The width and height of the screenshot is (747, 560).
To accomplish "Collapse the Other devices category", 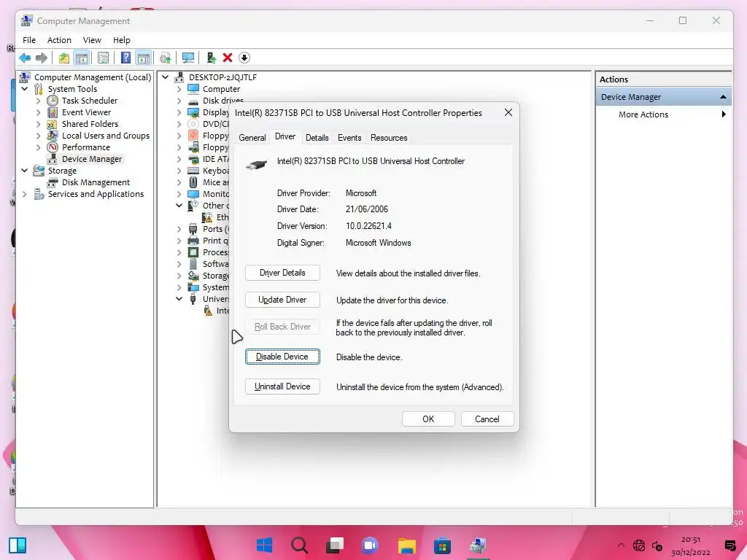I will pyautogui.click(x=179, y=206).
